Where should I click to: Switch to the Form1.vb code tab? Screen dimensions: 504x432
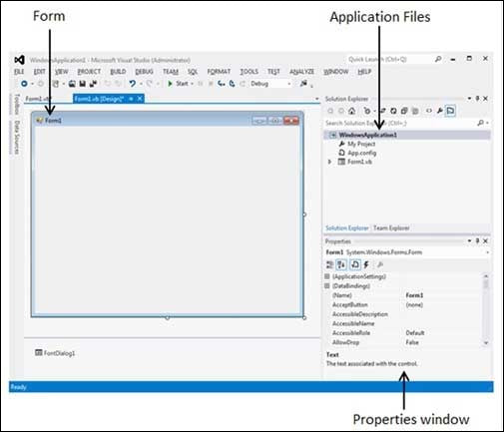pyautogui.click(x=38, y=99)
